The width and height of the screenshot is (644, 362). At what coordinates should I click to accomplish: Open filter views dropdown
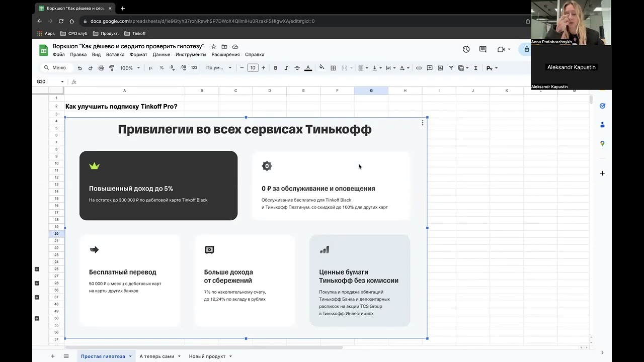(x=463, y=68)
